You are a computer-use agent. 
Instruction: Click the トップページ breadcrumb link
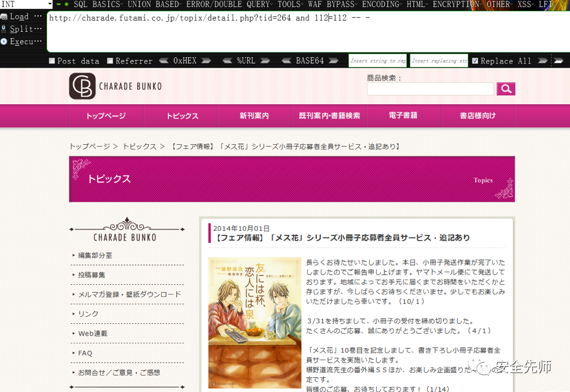(x=90, y=147)
